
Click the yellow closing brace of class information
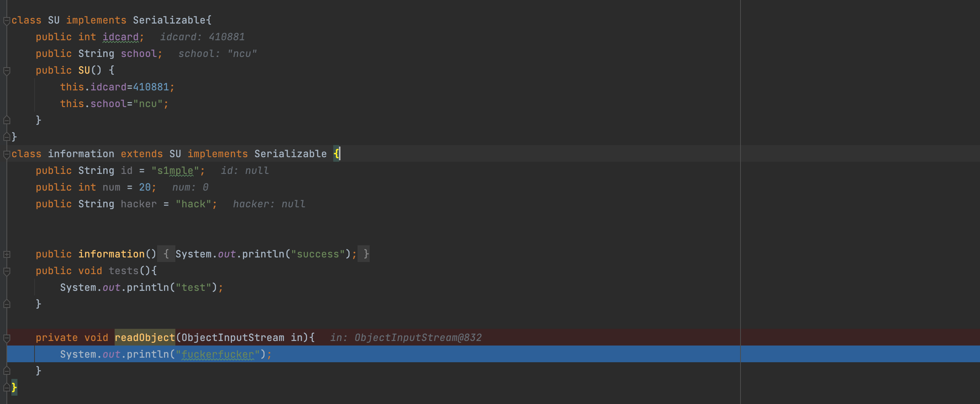click(x=14, y=388)
